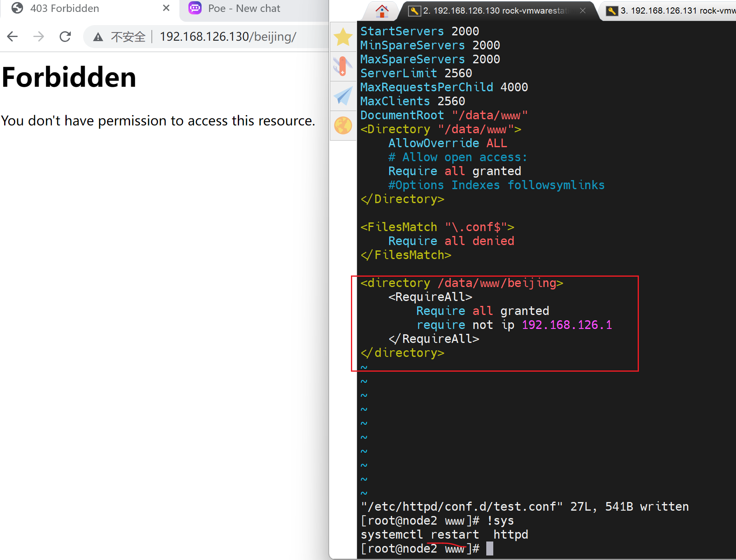This screenshot has width=736, height=560.
Task: Switch to the Poe - New chat tab
Action: coord(244,8)
